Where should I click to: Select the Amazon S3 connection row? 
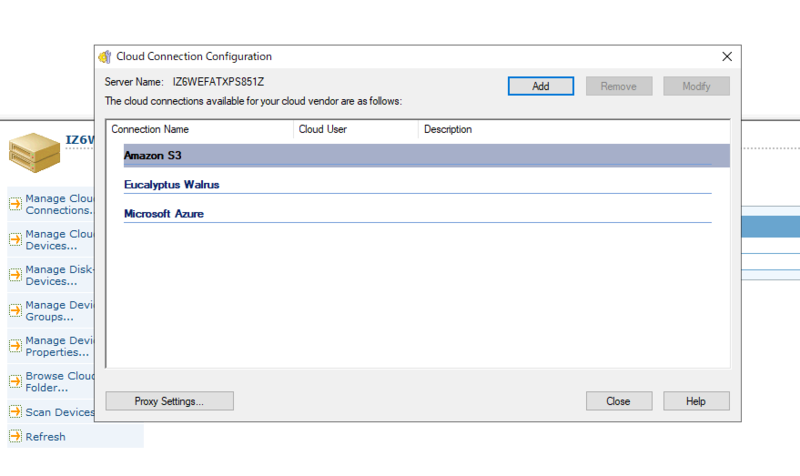[426, 156]
